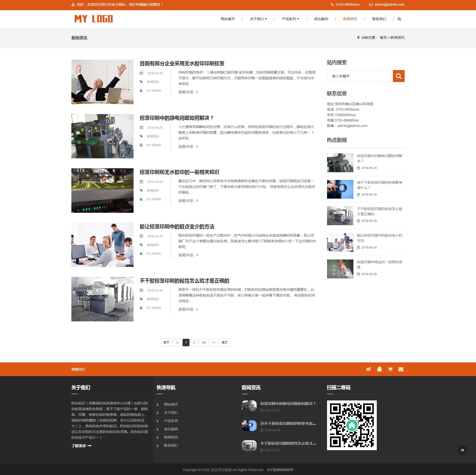This screenshot has width=476, height=475.
Task: Click the envelope mail icon in footer bar
Action: pyautogui.click(x=401, y=369)
